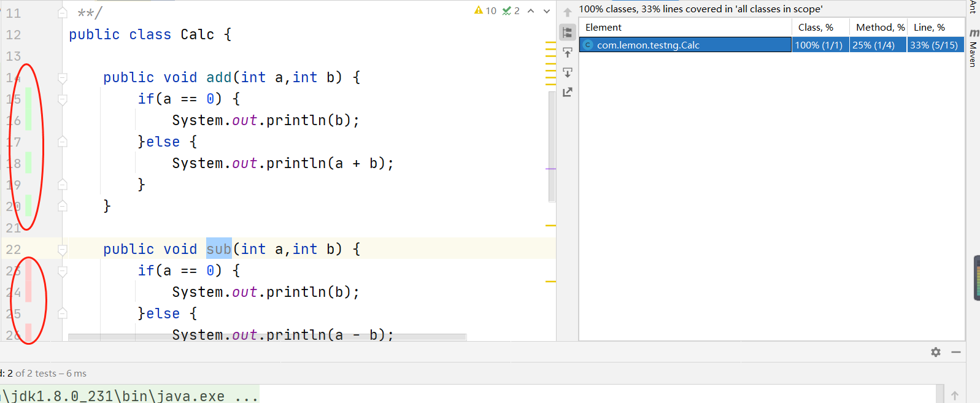
Task: Open the run panel gear settings
Action: [935, 352]
